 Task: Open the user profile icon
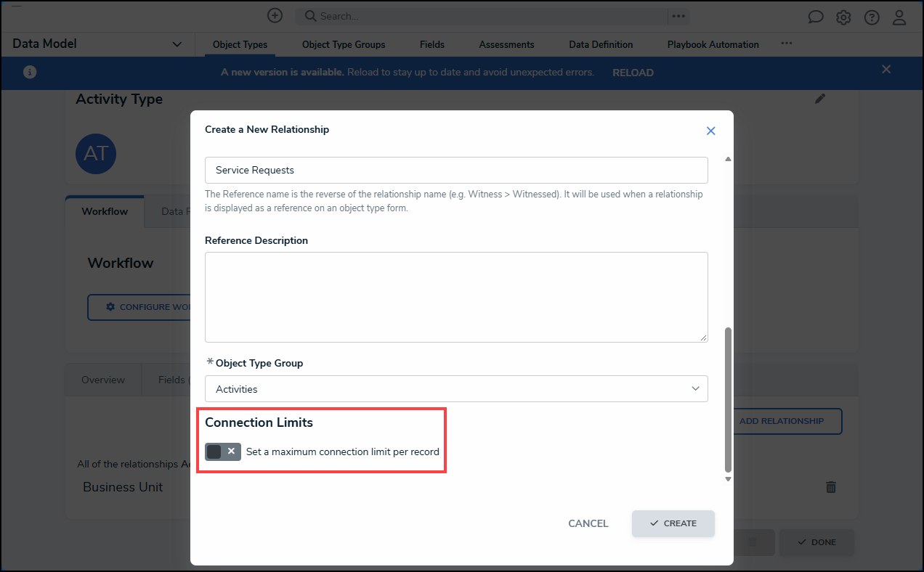pyautogui.click(x=899, y=17)
